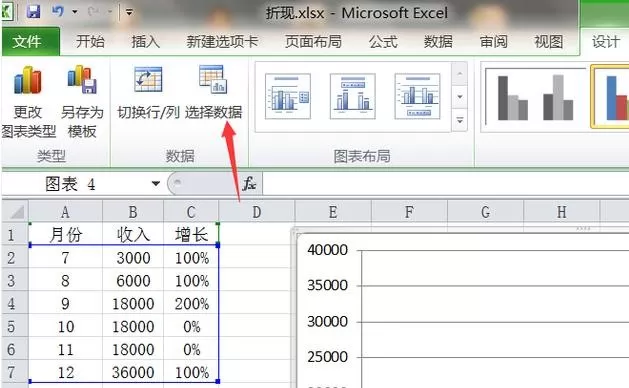Select column D header
The image size is (629, 388).
[257, 211]
